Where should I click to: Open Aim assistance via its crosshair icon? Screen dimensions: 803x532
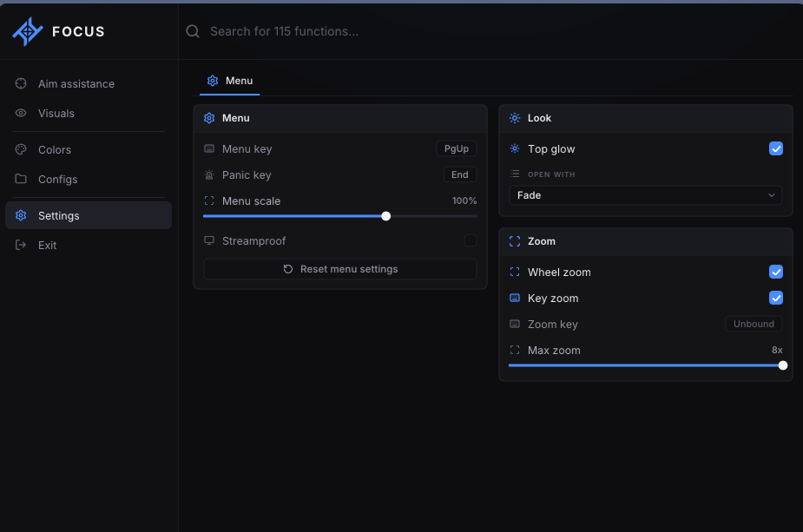coord(21,83)
